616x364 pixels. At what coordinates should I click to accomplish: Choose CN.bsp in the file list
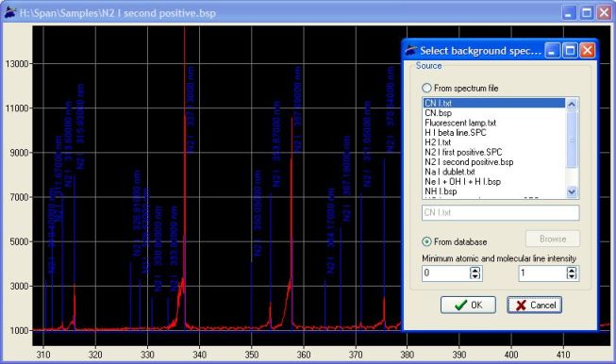pyautogui.click(x=494, y=113)
